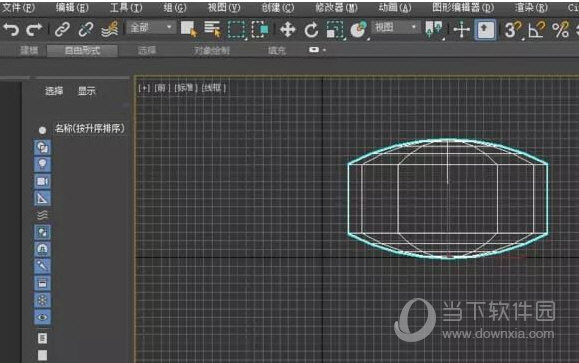Toggle display of hidden objects eye icon
The height and width of the screenshot is (363, 579).
point(42,317)
